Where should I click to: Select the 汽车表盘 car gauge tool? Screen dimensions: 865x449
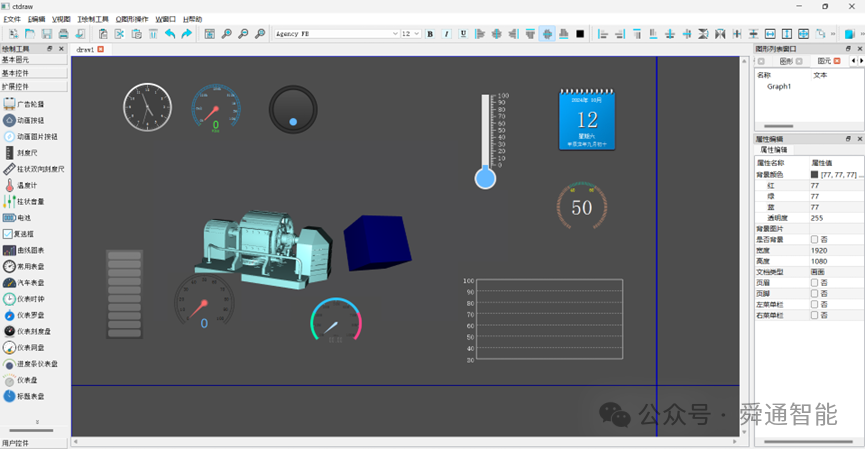(x=24, y=282)
